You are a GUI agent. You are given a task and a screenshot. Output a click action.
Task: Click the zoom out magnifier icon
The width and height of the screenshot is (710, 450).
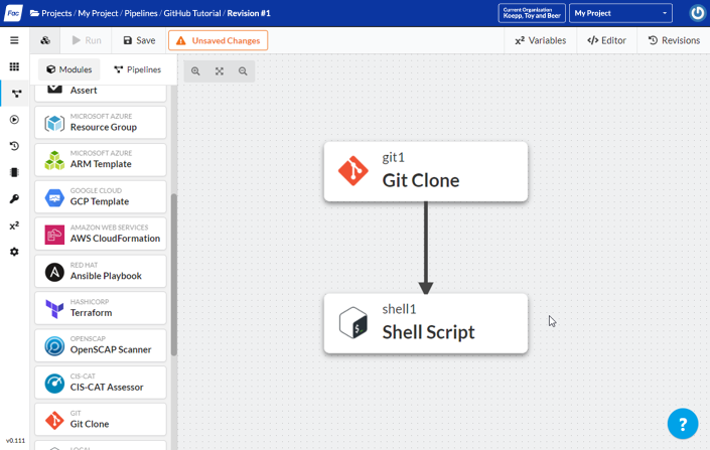click(243, 71)
